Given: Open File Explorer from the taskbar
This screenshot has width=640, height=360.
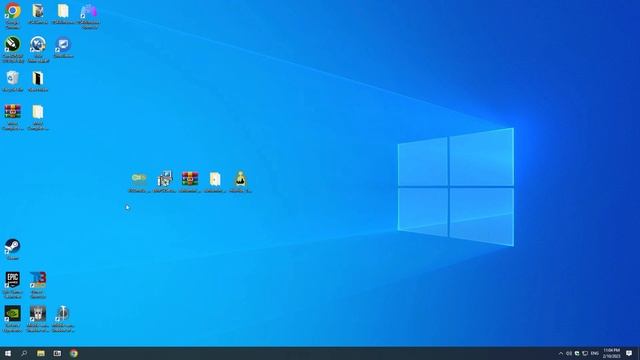Looking at the screenshot, I should [41, 353].
